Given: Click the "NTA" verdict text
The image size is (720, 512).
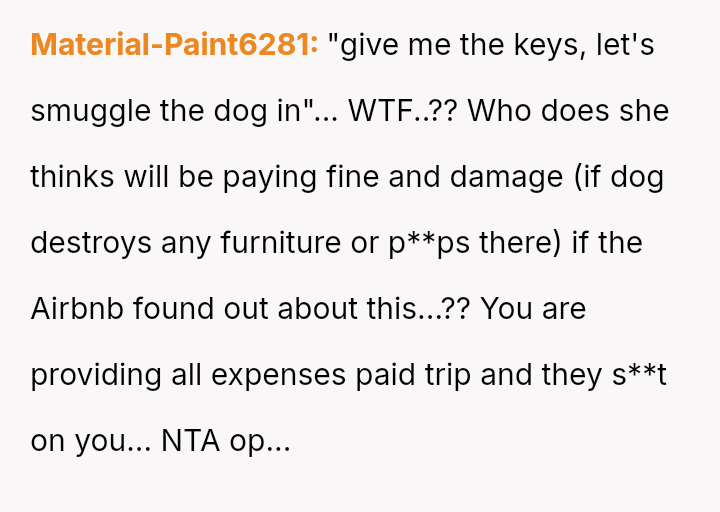Looking at the screenshot, I should (189, 441).
